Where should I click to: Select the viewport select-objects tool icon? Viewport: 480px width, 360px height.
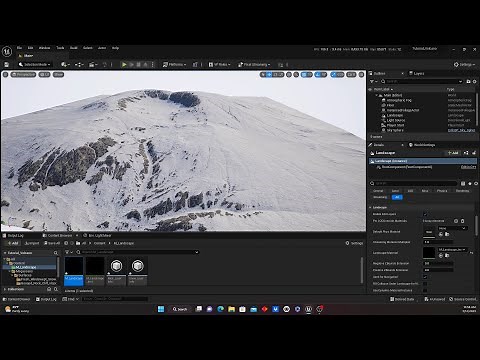point(263,75)
